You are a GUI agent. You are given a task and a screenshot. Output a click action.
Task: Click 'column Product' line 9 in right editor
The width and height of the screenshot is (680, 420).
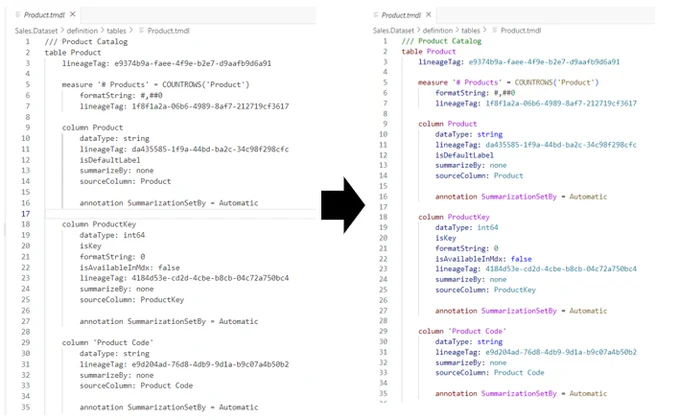448,124
